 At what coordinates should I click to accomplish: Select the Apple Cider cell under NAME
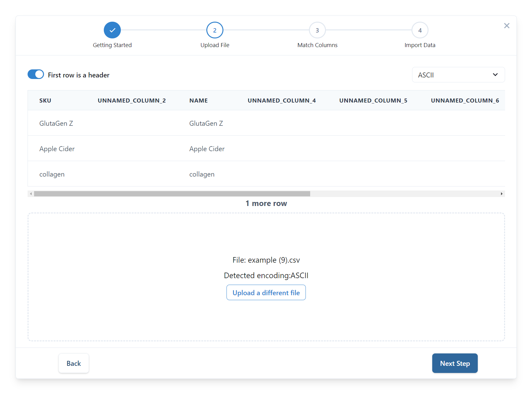click(207, 149)
